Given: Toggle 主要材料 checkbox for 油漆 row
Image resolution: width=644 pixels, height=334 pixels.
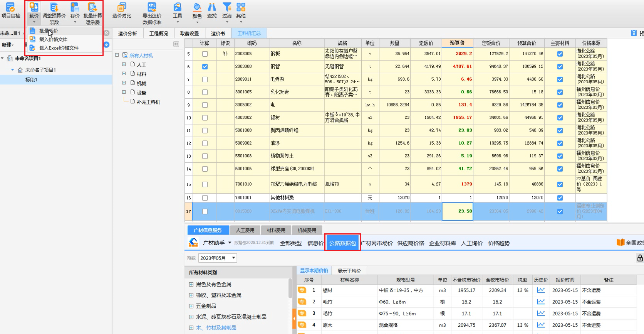Looking at the screenshot, I should click(560, 143).
